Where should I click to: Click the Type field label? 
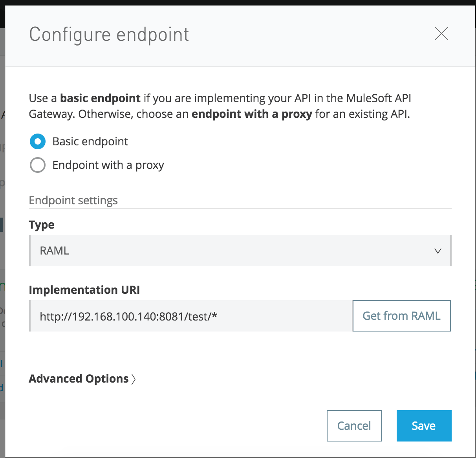pos(42,225)
